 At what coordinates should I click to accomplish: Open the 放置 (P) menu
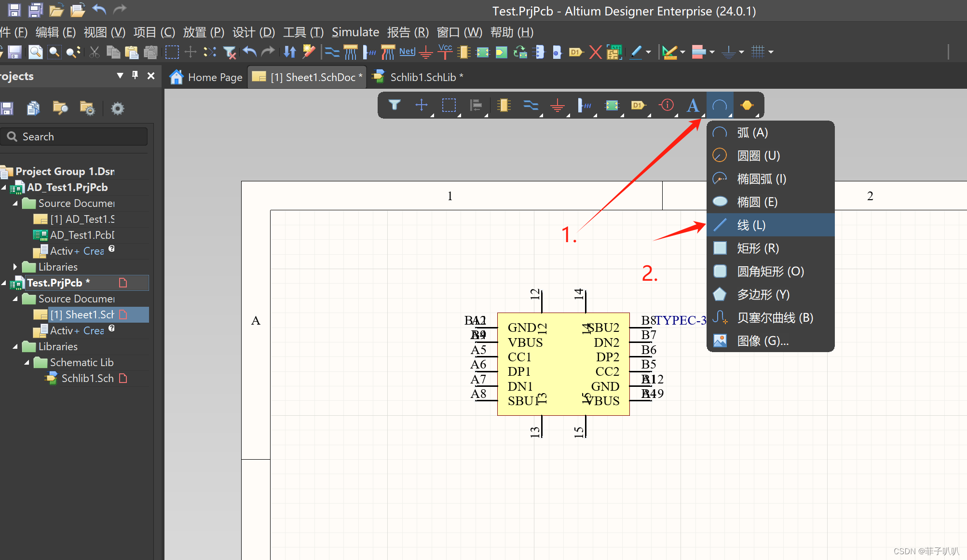[x=204, y=32]
